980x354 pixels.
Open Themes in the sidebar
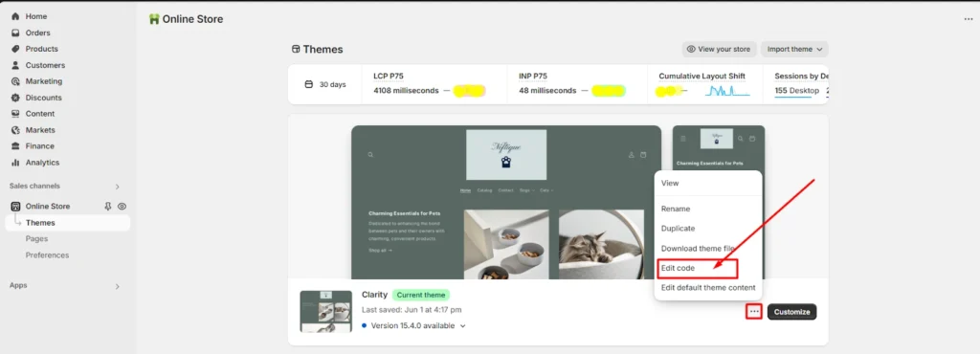(68, 223)
